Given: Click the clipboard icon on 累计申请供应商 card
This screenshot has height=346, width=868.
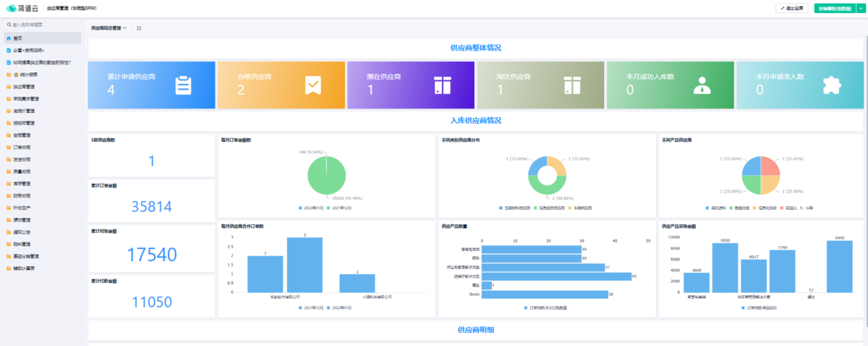Looking at the screenshot, I should point(184,85).
